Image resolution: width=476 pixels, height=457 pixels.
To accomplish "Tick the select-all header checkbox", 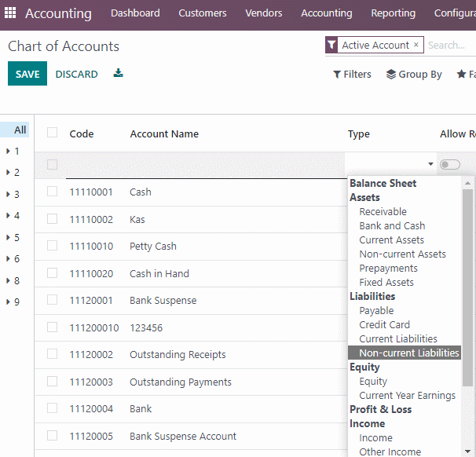I will 52,133.
